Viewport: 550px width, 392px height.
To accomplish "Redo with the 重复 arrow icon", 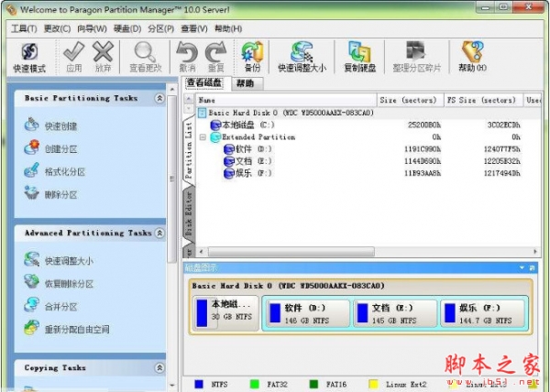I will pos(215,57).
